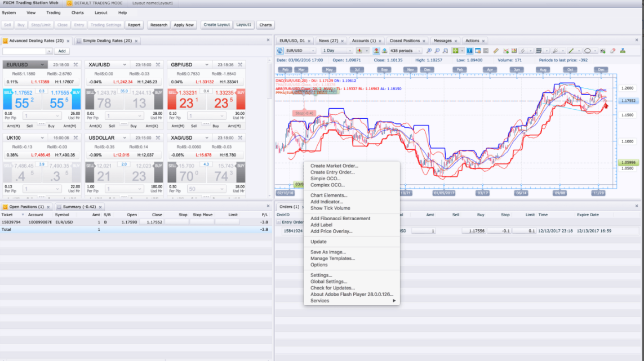Click the Stop(-0.4) marker on chart
The image size is (644, 361).
pos(304,113)
